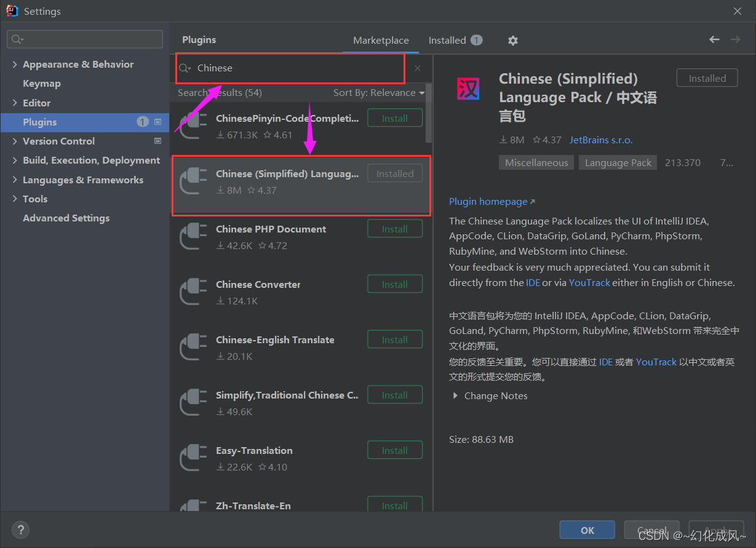Select Chinese (Simplified) Language Pack list entry

pyautogui.click(x=301, y=185)
